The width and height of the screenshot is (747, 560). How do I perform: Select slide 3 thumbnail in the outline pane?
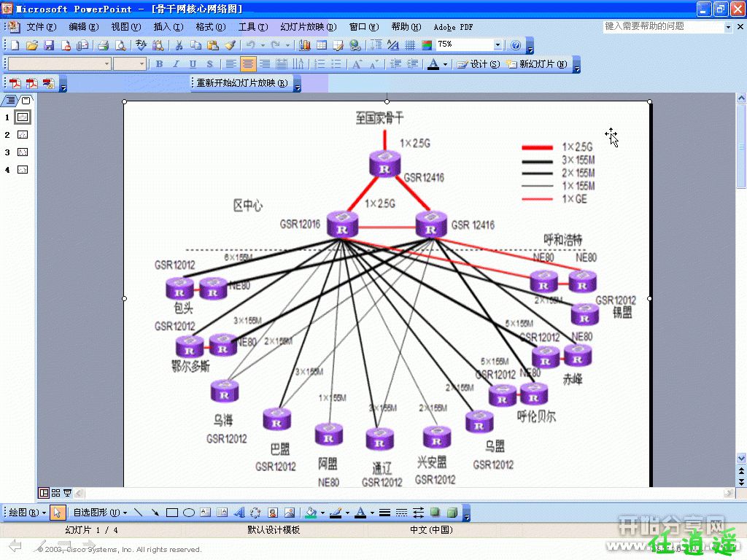click(x=23, y=152)
